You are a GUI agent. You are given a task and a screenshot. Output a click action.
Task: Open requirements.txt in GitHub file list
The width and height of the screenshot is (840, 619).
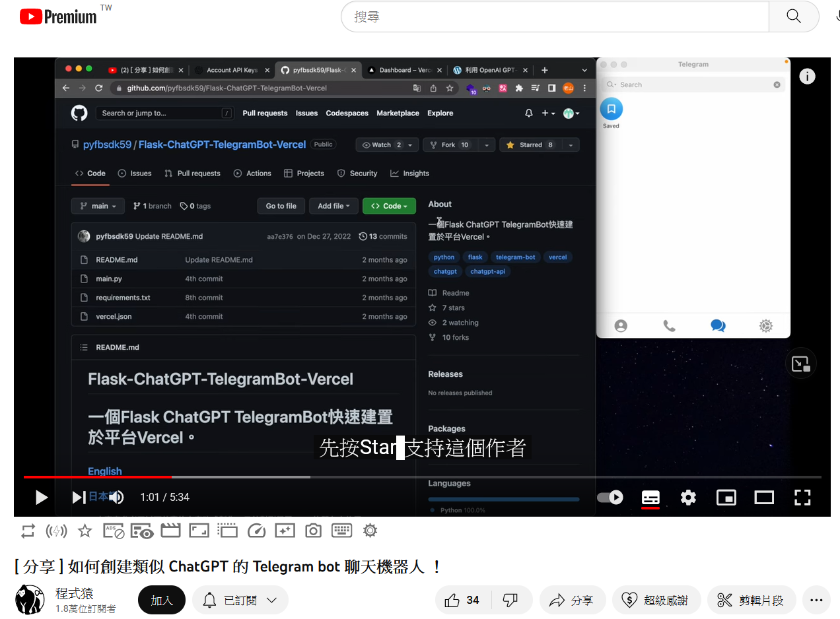pyautogui.click(x=123, y=298)
